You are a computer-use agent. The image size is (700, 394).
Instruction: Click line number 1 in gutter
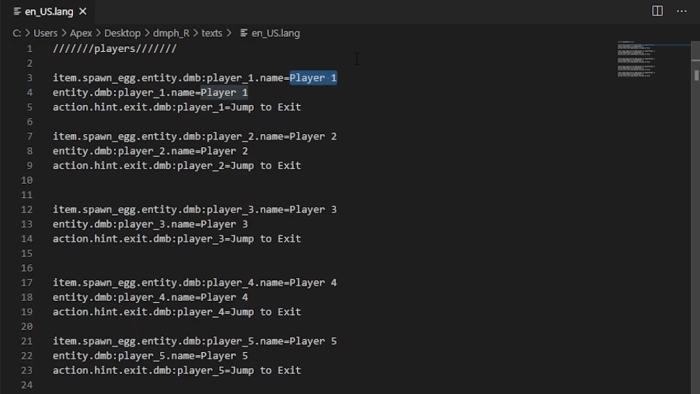coord(29,49)
